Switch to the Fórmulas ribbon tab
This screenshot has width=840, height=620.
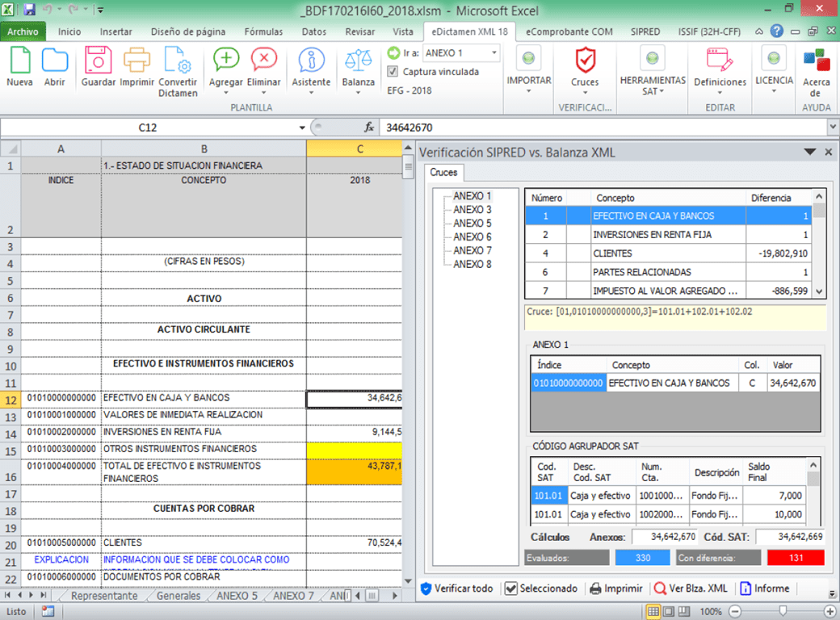pyautogui.click(x=263, y=31)
